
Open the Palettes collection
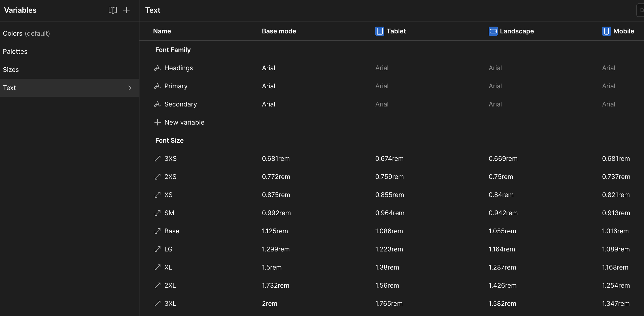[x=15, y=52]
